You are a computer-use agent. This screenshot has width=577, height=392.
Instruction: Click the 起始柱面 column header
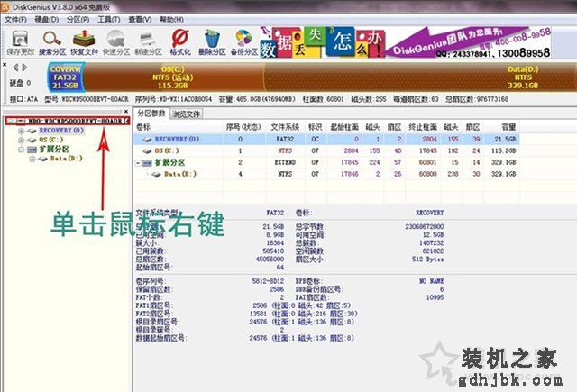pos(344,127)
